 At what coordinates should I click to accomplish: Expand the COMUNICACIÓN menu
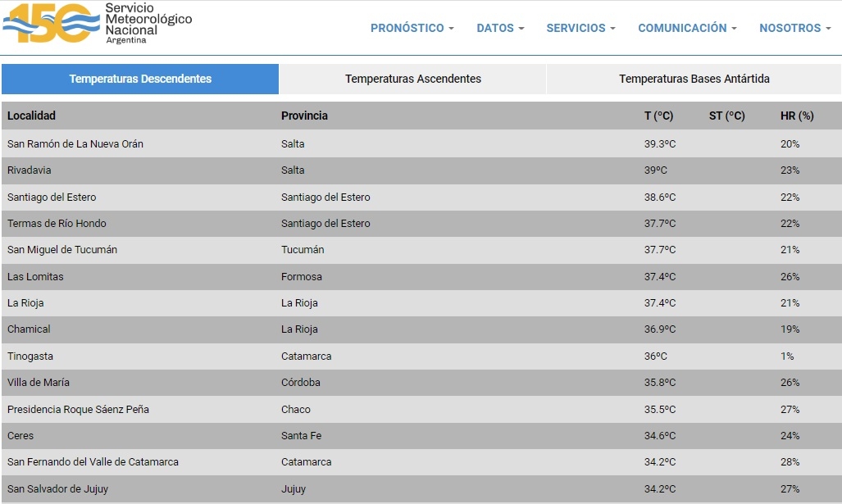point(687,28)
